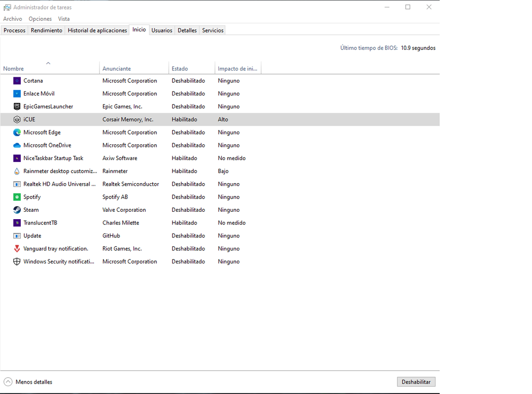Viewport: 532px width, 394px height.
Task: Click the GitHub publisher cell
Action: (111, 236)
